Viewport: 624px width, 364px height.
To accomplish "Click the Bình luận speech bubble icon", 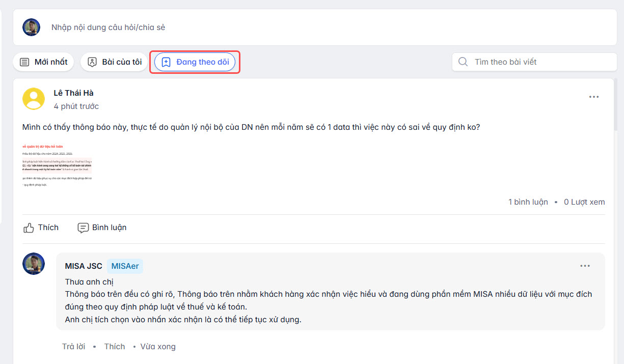I will [83, 228].
